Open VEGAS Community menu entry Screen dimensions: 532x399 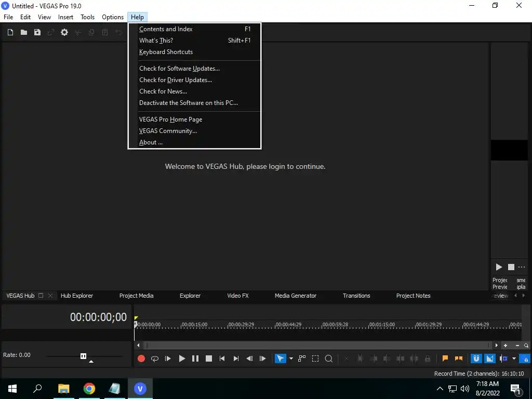coord(194,131)
